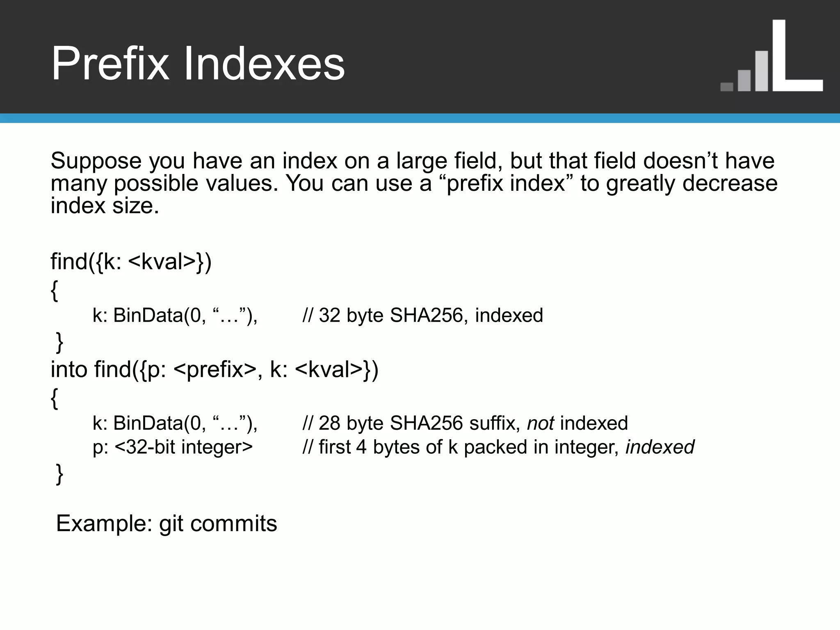Viewport: 840px width, 630px height.
Task: Click the 'index size.' text
Action: (105, 206)
